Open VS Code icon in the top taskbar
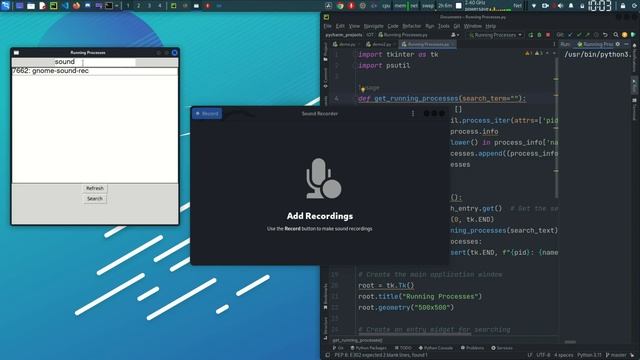Screen dimensions: 640x360 coord(65,6)
